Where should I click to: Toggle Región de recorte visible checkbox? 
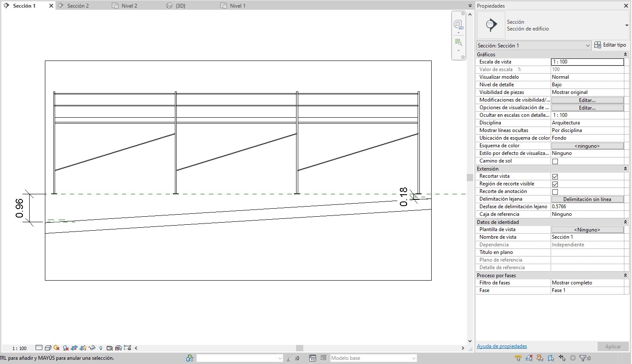(x=555, y=184)
